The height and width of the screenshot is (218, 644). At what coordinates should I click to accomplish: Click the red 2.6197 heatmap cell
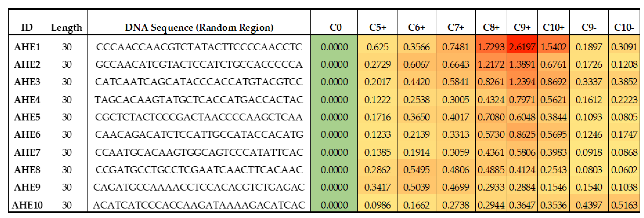522,47
